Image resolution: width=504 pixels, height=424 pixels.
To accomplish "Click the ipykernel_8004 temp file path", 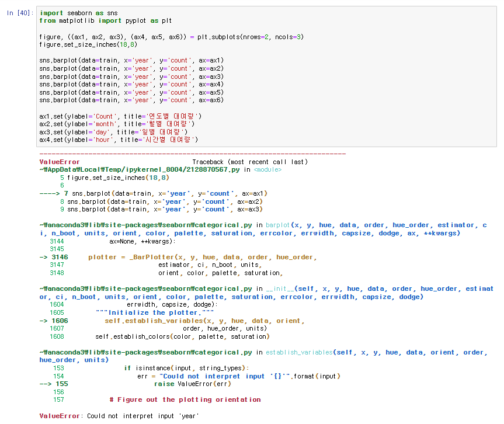I will click(x=140, y=169).
